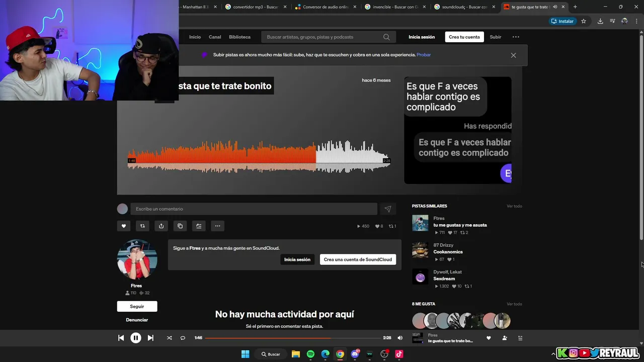The height and width of the screenshot is (362, 644).
Task: Like the track with the heart button
Action: [124, 226]
